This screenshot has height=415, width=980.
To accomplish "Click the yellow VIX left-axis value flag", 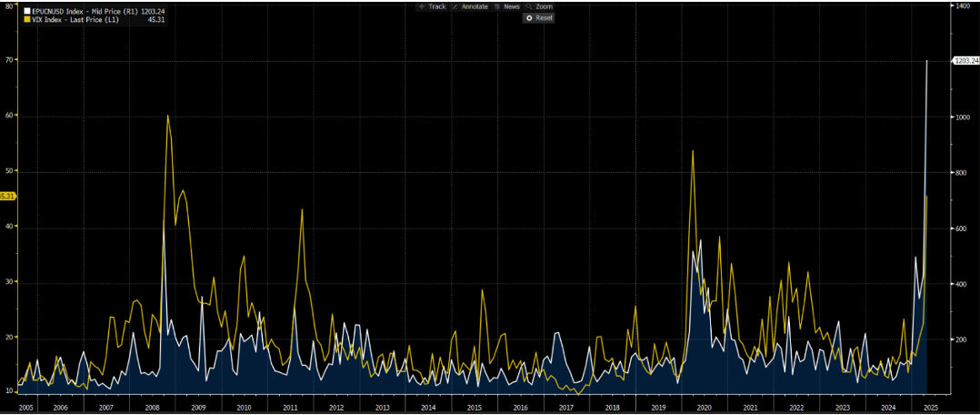I will (x=7, y=196).
